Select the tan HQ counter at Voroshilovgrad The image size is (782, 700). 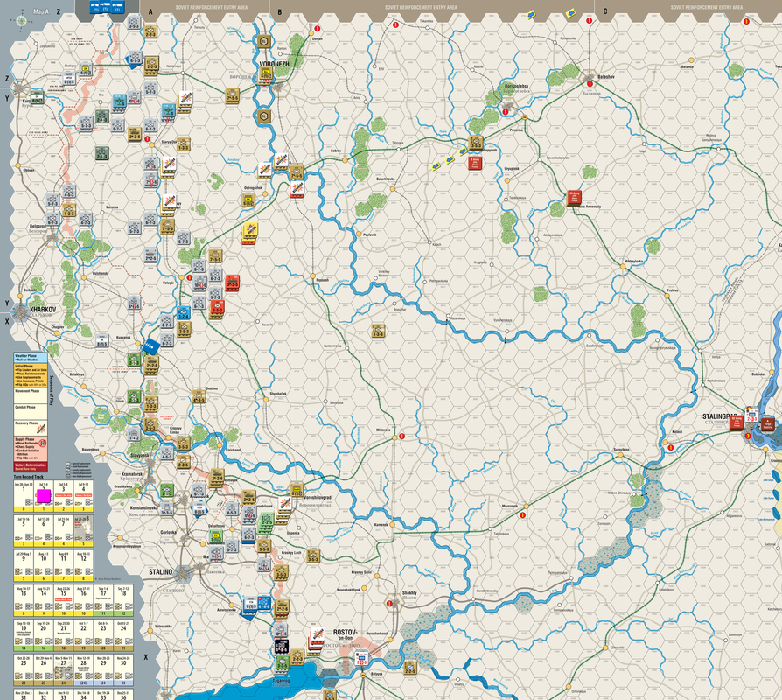(x=297, y=489)
